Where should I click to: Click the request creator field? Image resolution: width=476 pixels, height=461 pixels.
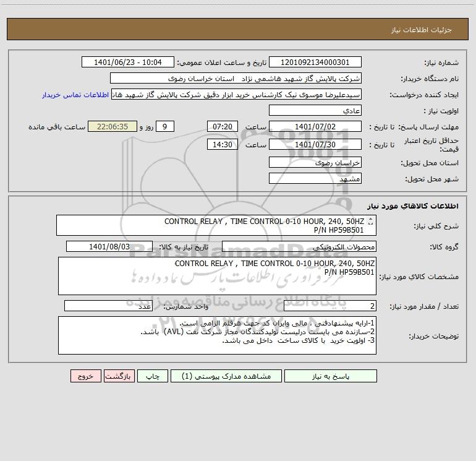236,95
